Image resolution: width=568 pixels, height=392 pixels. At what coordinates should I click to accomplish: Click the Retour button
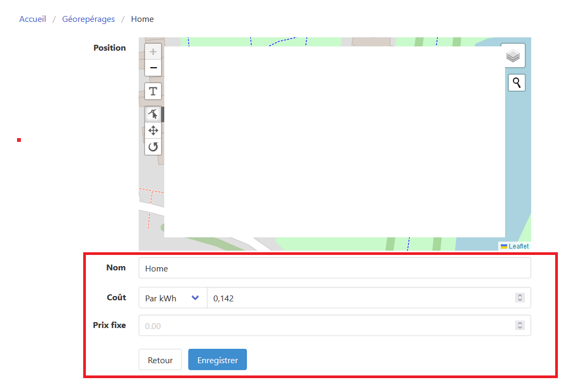(160, 360)
